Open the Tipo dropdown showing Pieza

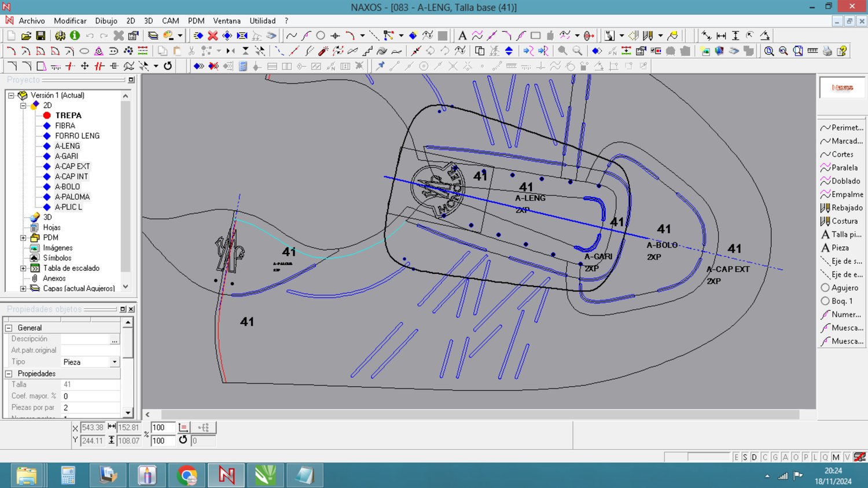(x=114, y=362)
